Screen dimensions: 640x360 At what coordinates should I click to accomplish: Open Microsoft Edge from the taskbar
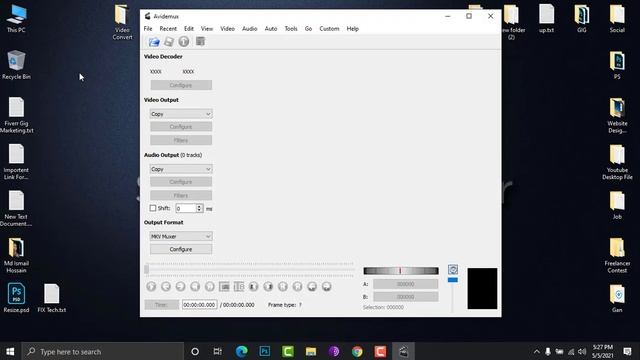point(242,351)
